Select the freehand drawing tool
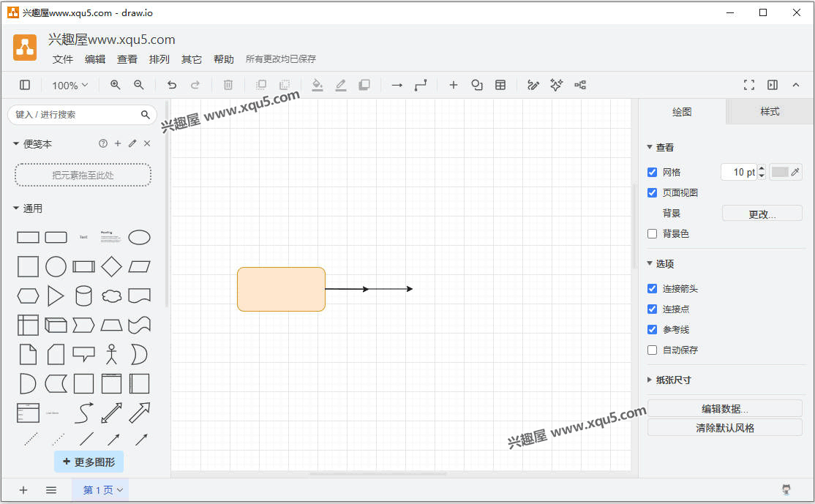This screenshot has height=504, width=815. point(533,85)
